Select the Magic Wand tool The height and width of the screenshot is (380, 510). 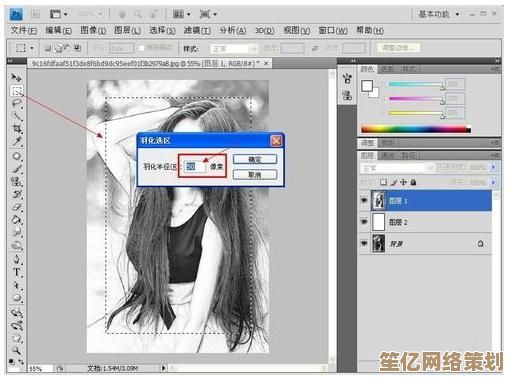click(x=17, y=116)
